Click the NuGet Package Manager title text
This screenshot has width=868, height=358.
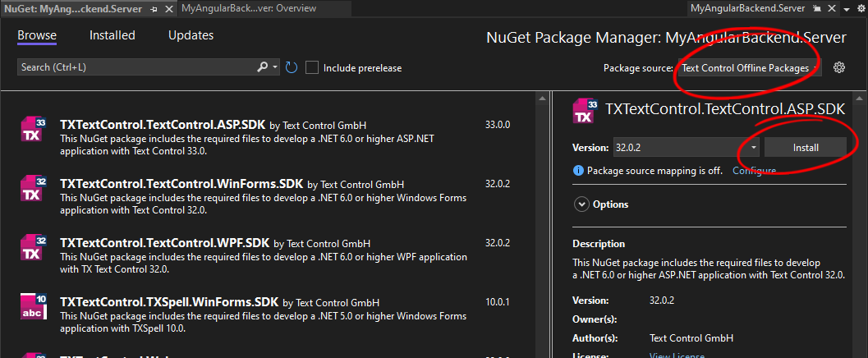tap(666, 38)
